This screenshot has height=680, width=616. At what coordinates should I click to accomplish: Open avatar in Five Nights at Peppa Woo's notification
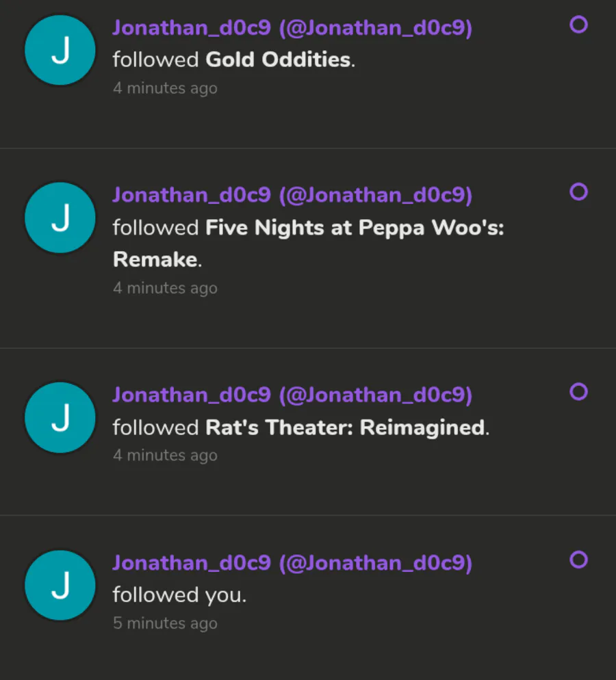[60, 218]
